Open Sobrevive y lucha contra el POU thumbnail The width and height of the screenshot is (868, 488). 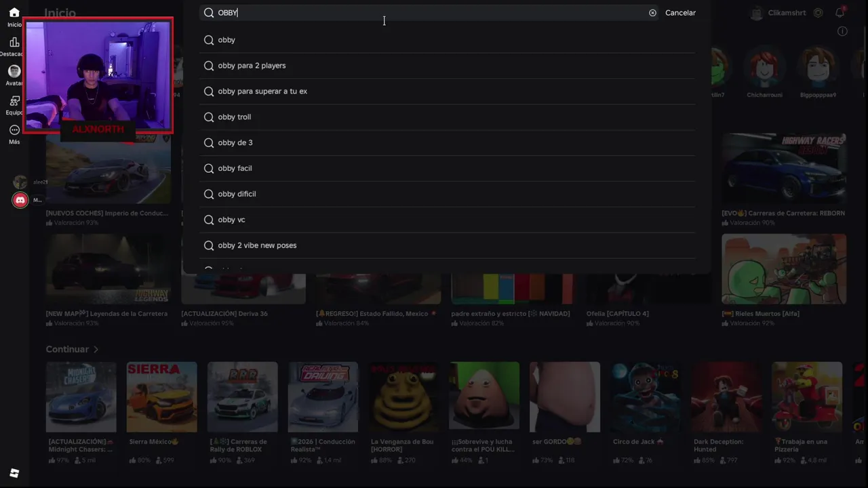coord(484,396)
